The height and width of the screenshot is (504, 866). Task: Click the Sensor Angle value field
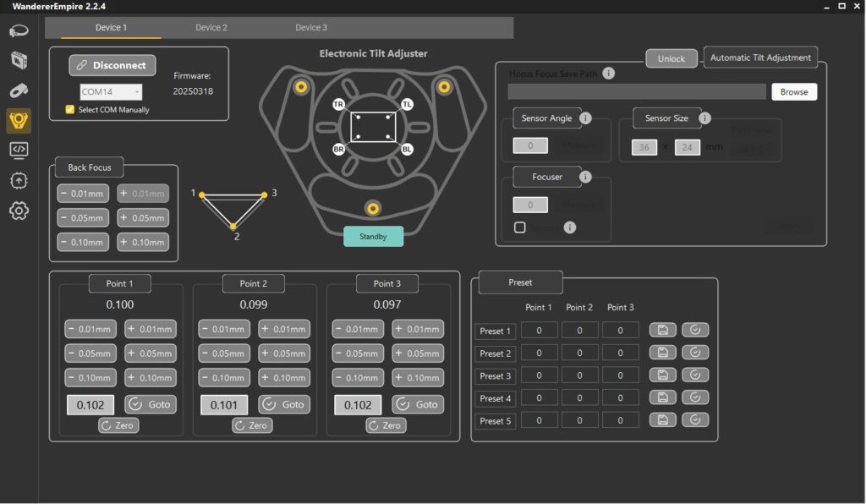click(530, 145)
